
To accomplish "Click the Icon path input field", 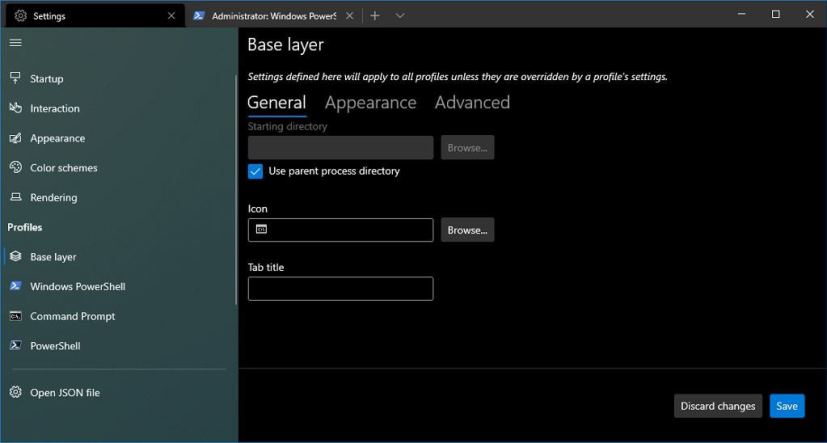I will coord(341,230).
